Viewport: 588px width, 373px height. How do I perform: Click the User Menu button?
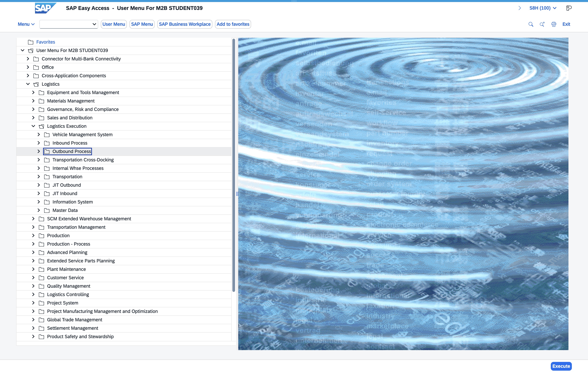coord(114,24)
